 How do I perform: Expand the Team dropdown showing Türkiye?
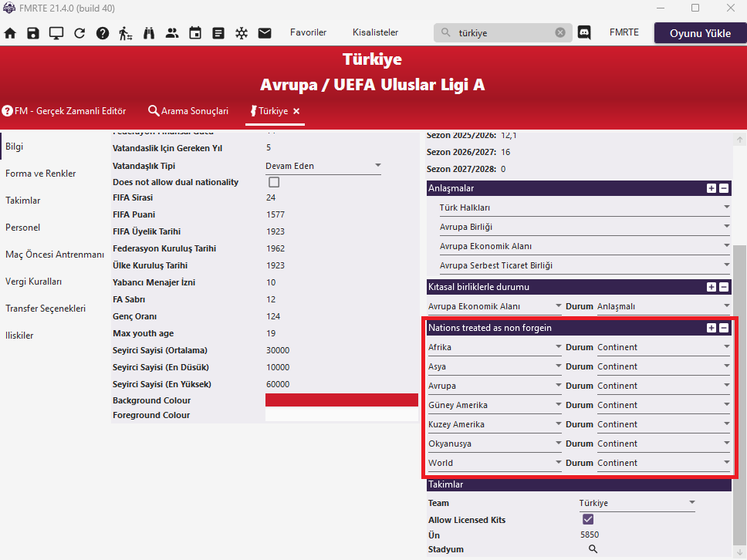637,503
